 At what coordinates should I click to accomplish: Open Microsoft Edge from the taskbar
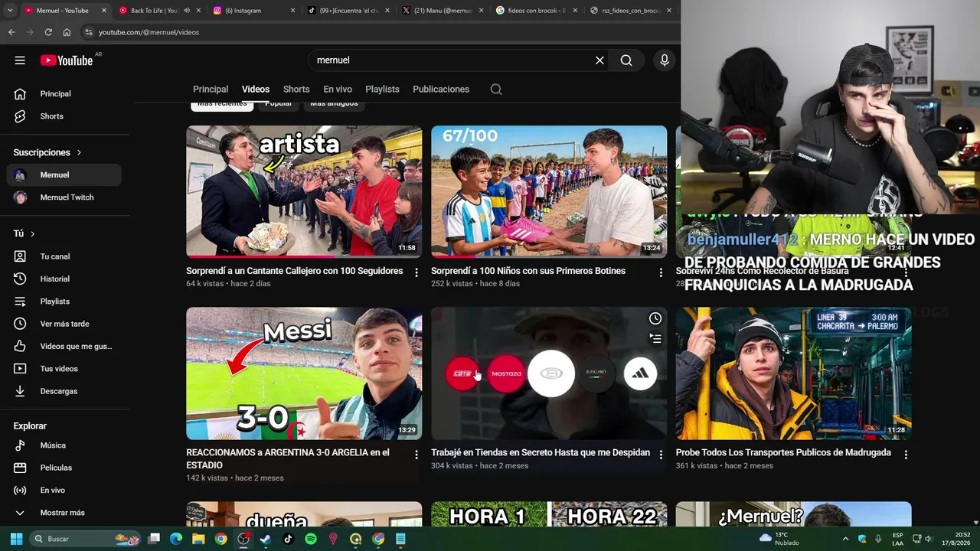pos(176,539)
